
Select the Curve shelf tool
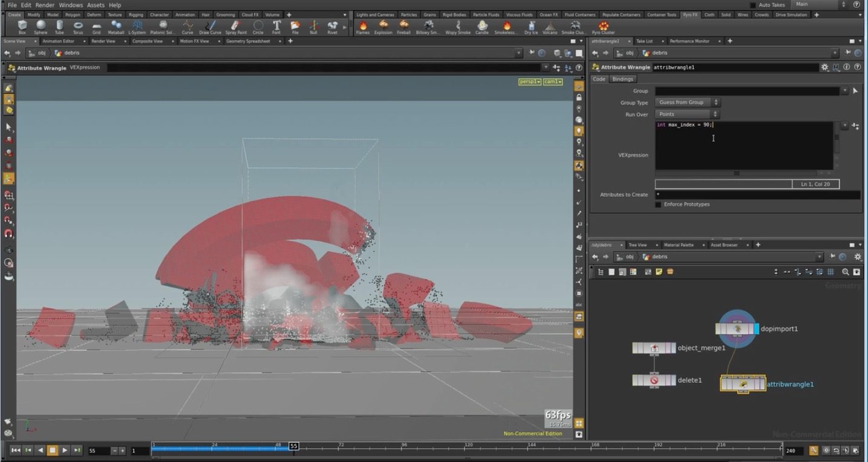[188, 27]
